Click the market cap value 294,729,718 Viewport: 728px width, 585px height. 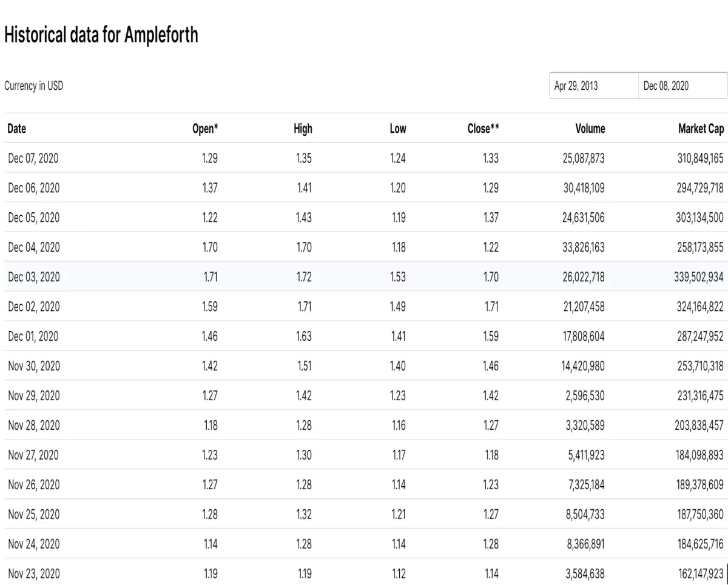699,188
